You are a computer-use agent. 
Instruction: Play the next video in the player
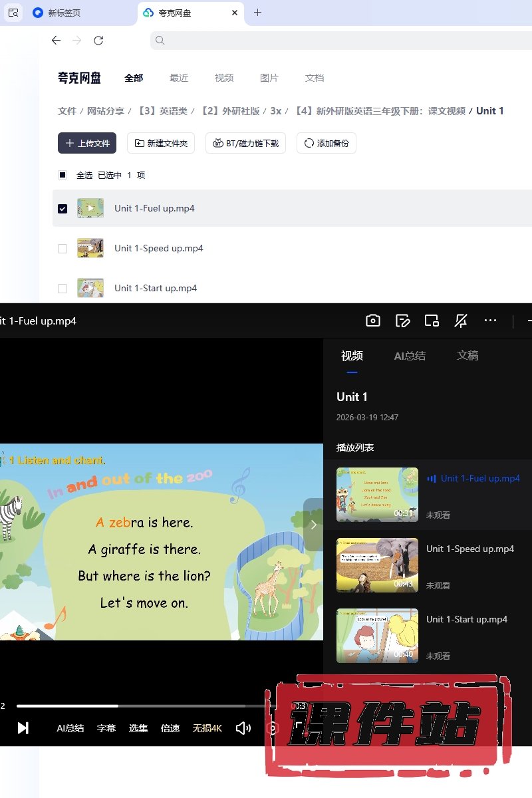tap(23, 728)
